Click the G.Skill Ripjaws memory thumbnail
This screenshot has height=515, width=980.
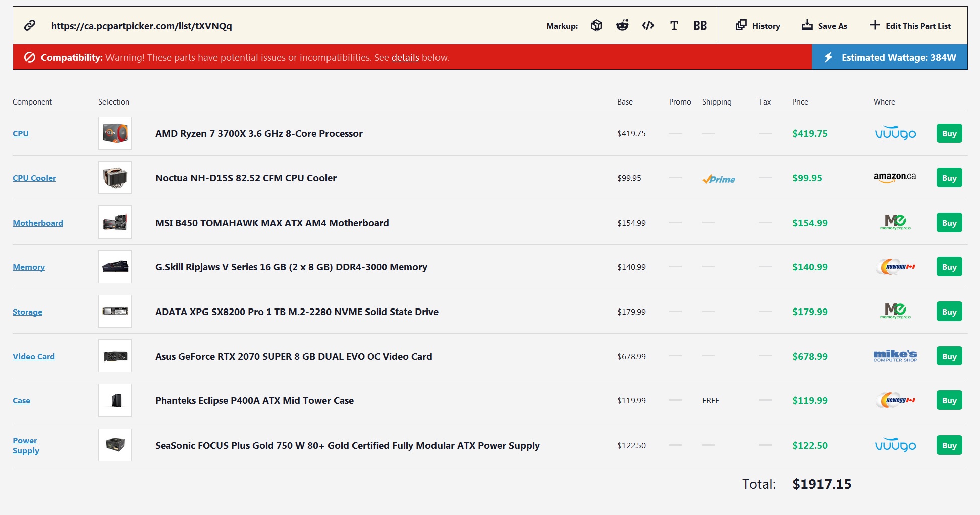coord(115,267)
